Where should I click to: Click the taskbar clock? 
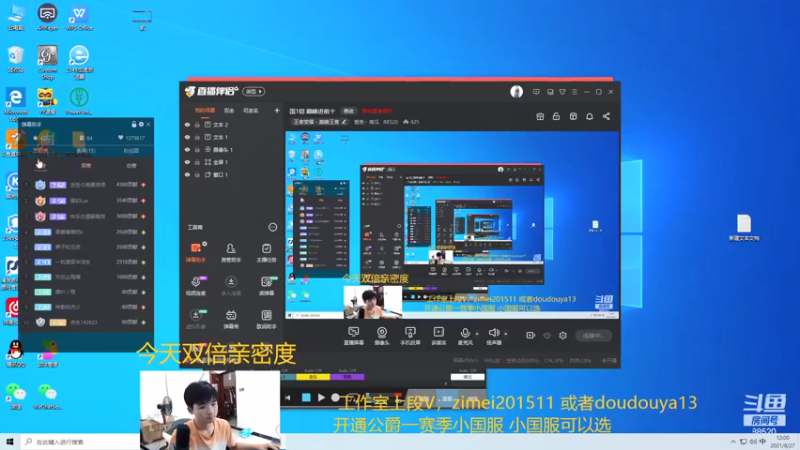782,442
